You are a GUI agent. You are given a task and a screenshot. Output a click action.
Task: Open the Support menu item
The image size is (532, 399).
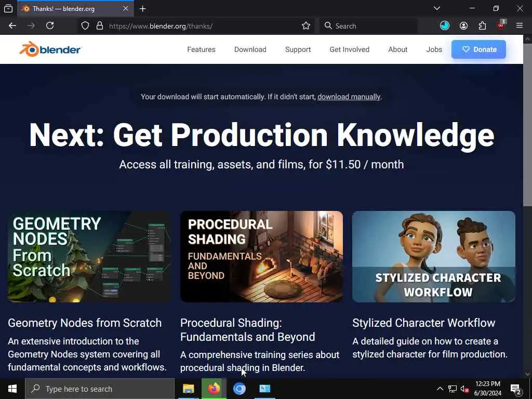click(x=298, y=49)
